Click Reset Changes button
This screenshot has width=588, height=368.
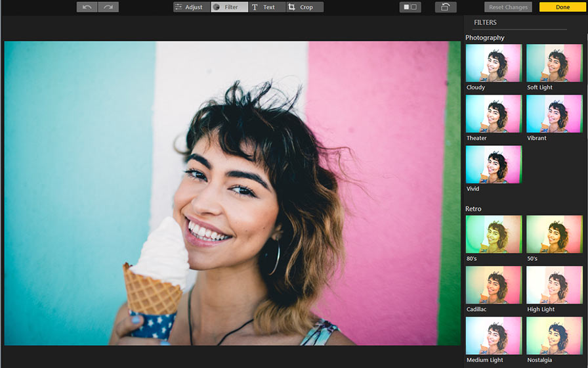pos(508,7)
